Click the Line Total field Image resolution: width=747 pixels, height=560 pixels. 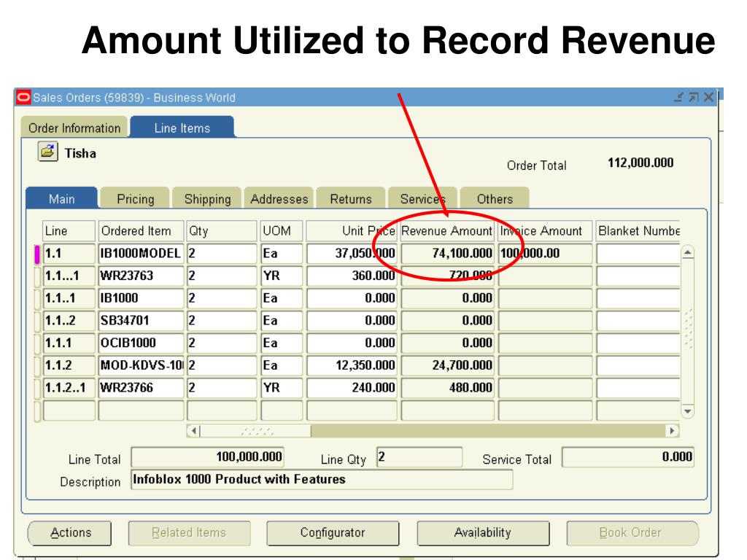pos(207,457)
